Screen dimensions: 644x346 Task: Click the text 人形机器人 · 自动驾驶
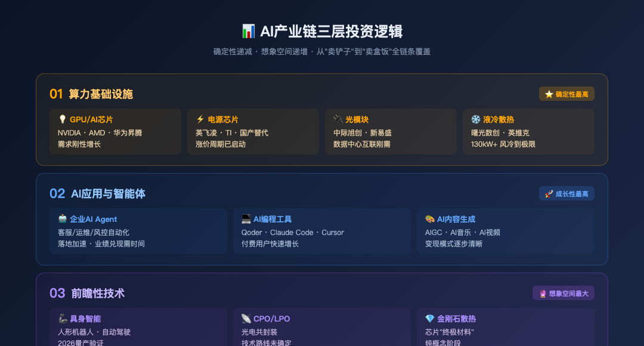[94, 332]
